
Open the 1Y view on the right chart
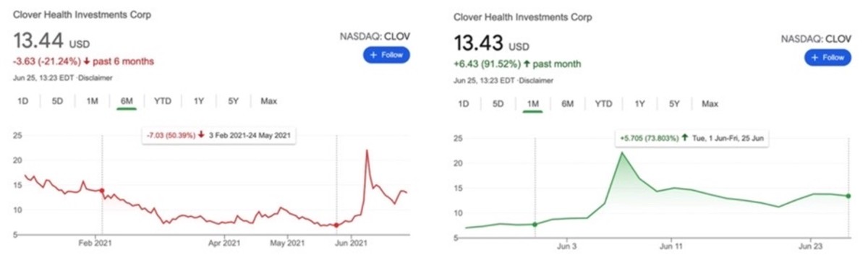[639, 104]
